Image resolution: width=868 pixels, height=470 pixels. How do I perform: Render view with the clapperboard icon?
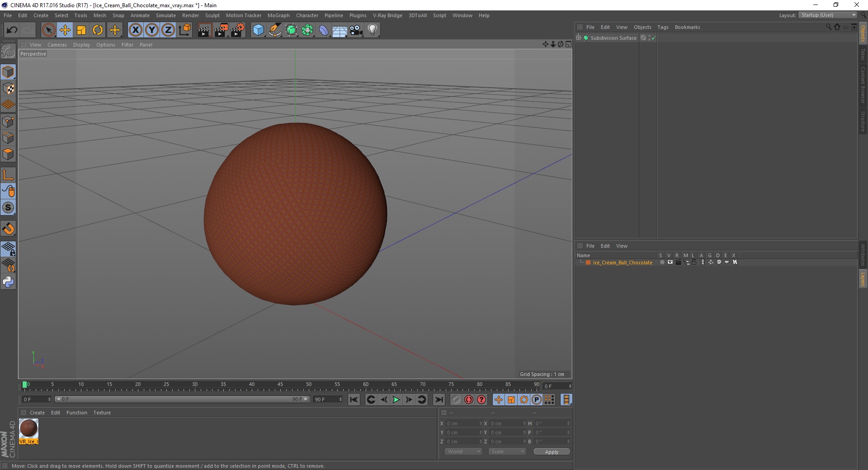coord(204,30)
